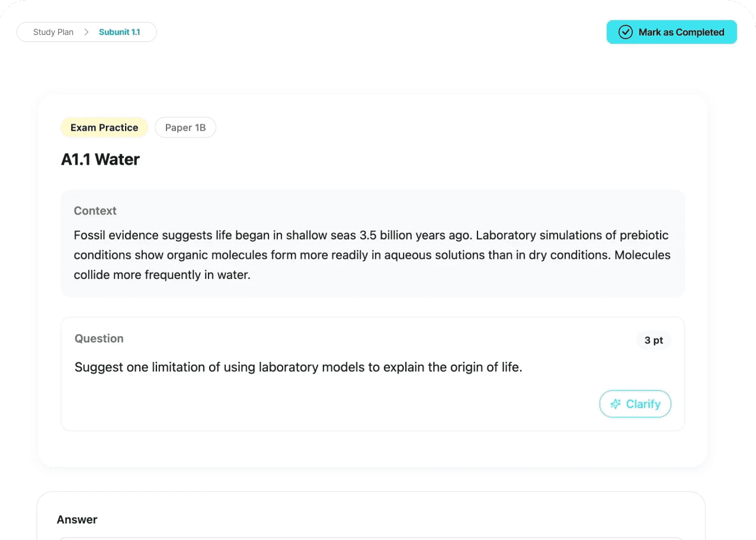Click the fossil evidence context paragraph
This screenshot has width=756, height=540.
pyautogui.click(x=372, y=255)
